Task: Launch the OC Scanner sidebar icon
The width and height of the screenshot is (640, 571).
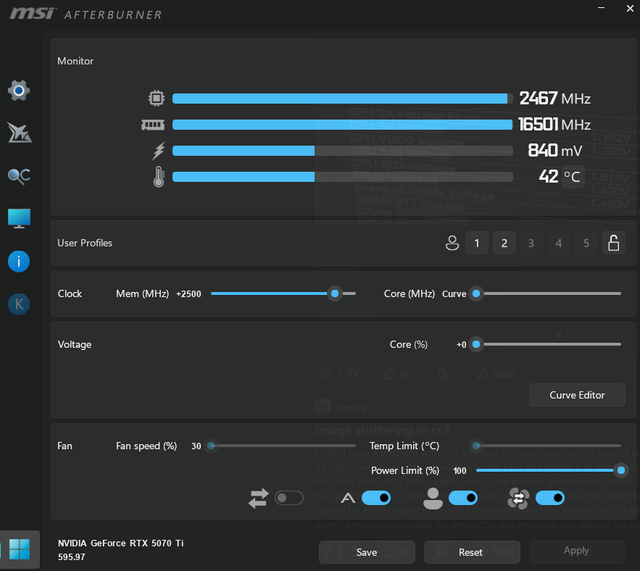Action: [x=18, y=176]
